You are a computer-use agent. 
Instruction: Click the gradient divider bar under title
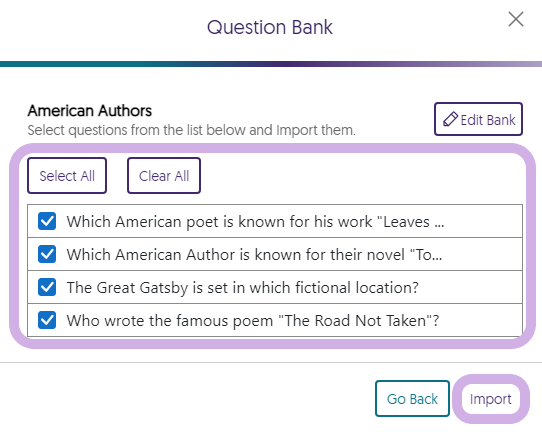point(271,64)
